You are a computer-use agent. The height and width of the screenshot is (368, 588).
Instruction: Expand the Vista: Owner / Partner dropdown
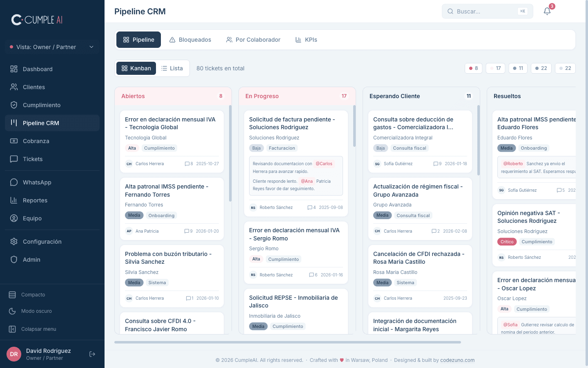(51, 47)
